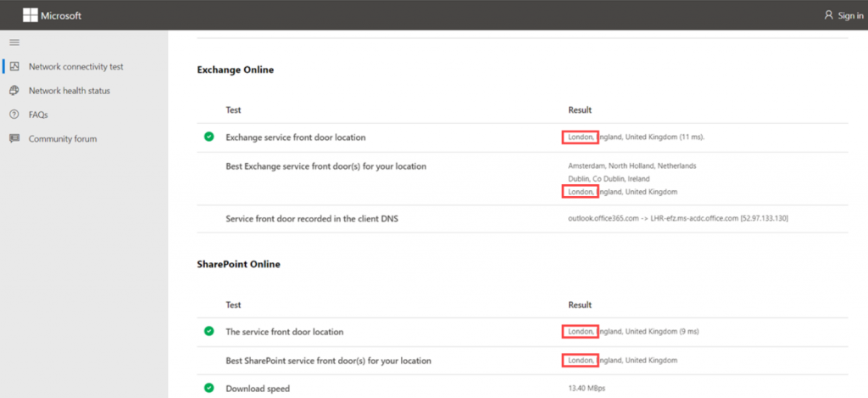
Task: Click 'Exchange service front door location' text
Action: pyautogui.click(x=296, y=137)
